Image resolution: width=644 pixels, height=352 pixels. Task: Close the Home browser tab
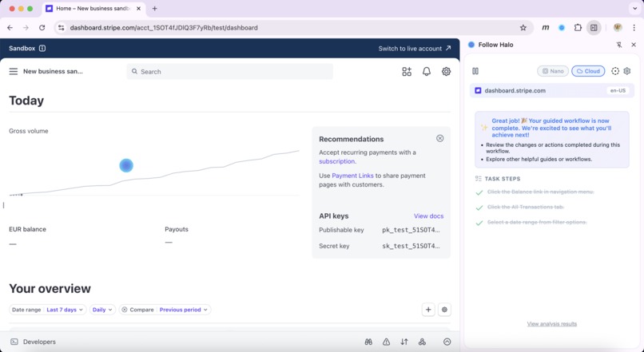pos(138,8)
